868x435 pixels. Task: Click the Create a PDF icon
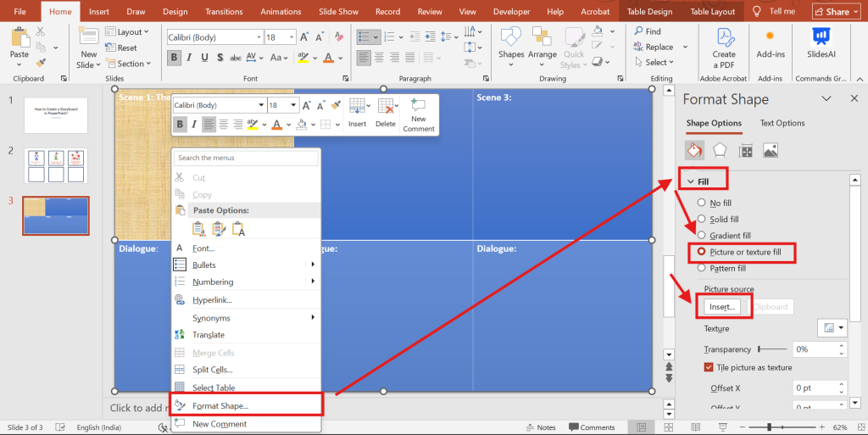point(724,47)
